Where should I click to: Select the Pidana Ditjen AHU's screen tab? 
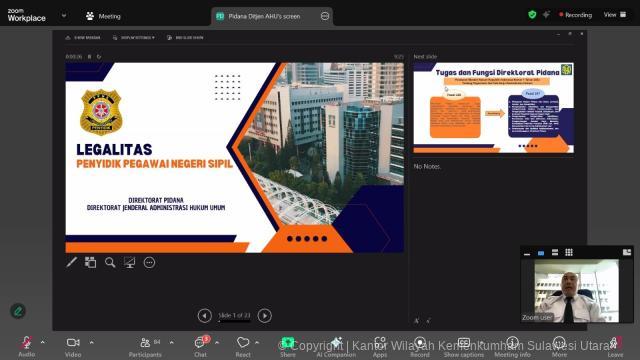point(264,16)
